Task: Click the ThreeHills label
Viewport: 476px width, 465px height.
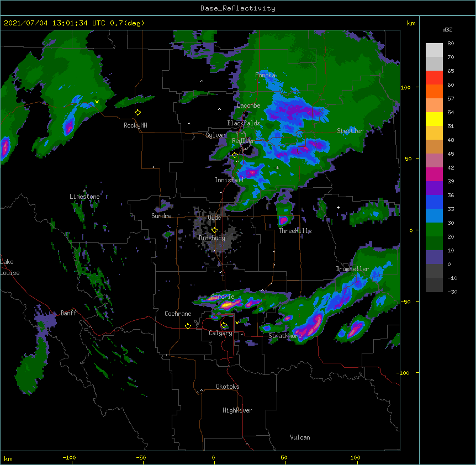Action: pos(295,231)
